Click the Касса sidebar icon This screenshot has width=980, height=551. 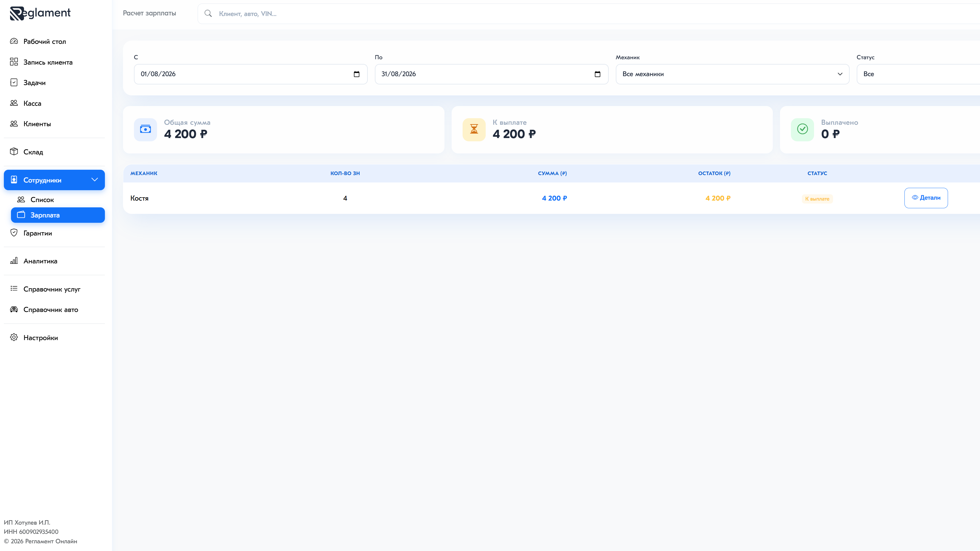point(14,103)
